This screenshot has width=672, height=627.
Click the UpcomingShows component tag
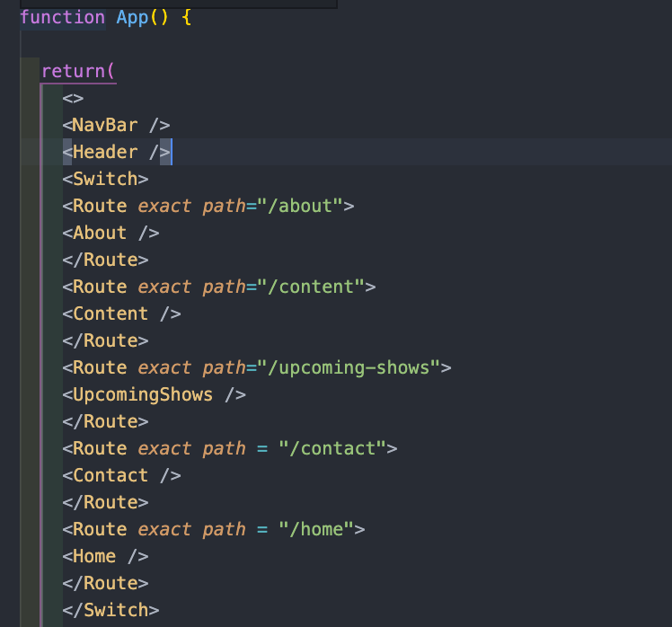(155, 394)
